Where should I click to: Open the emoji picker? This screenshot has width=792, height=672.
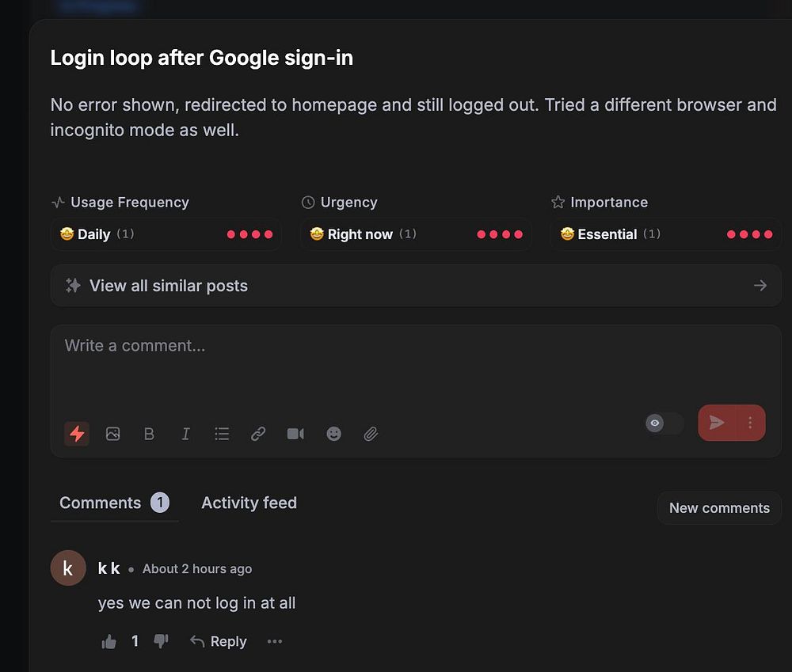click(334, 434)
